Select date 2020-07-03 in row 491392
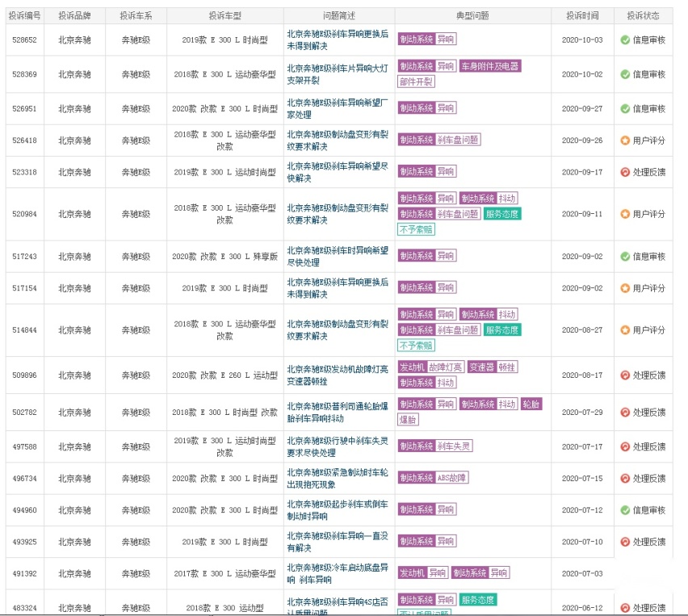 (x=582, y=573)
